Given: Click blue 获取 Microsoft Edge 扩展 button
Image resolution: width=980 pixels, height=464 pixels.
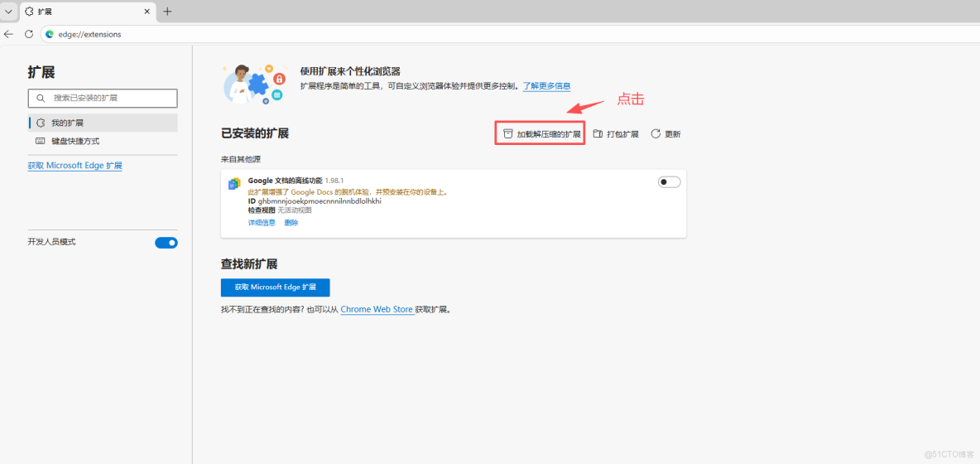Looking at the screenshot, I should point(275,288).
